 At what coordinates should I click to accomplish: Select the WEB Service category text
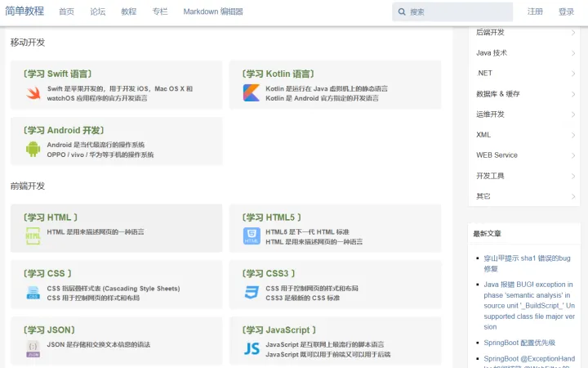pos(497,155)
